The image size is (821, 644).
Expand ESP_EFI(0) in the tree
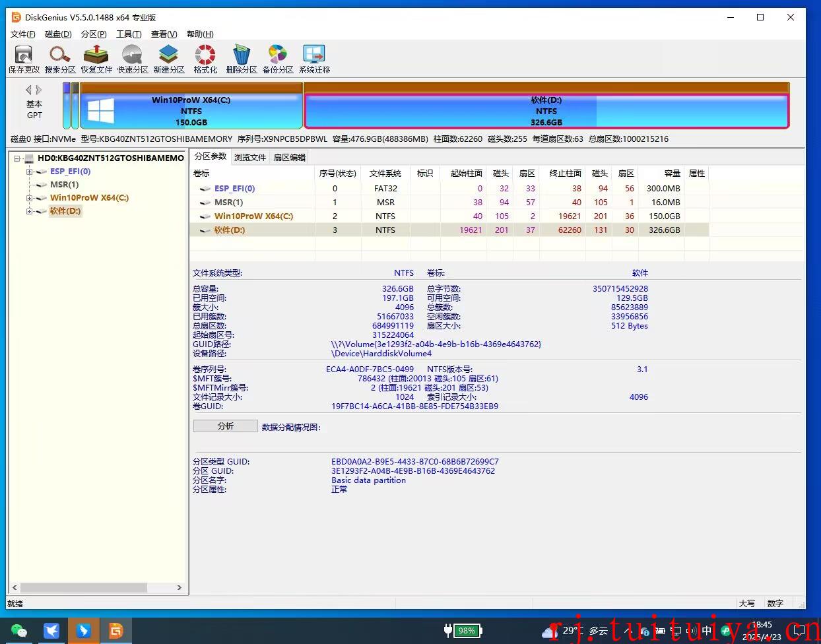[29, 172]
